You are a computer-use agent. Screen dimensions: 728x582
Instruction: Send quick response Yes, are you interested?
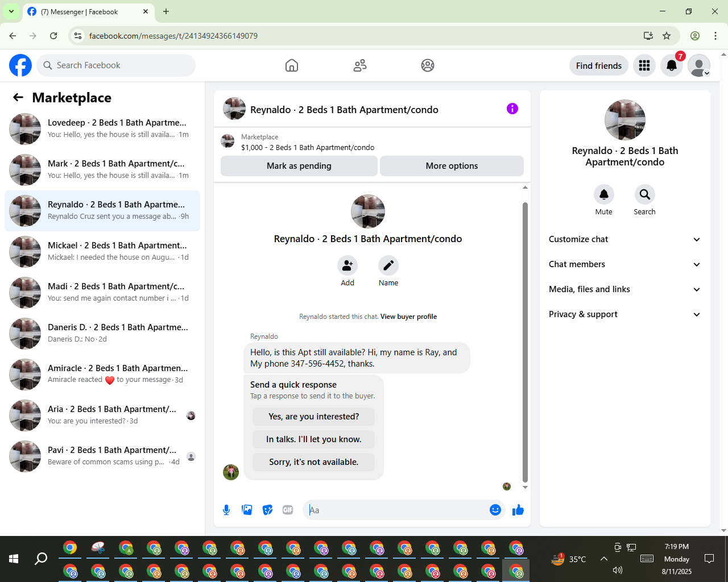pos(313,417)
